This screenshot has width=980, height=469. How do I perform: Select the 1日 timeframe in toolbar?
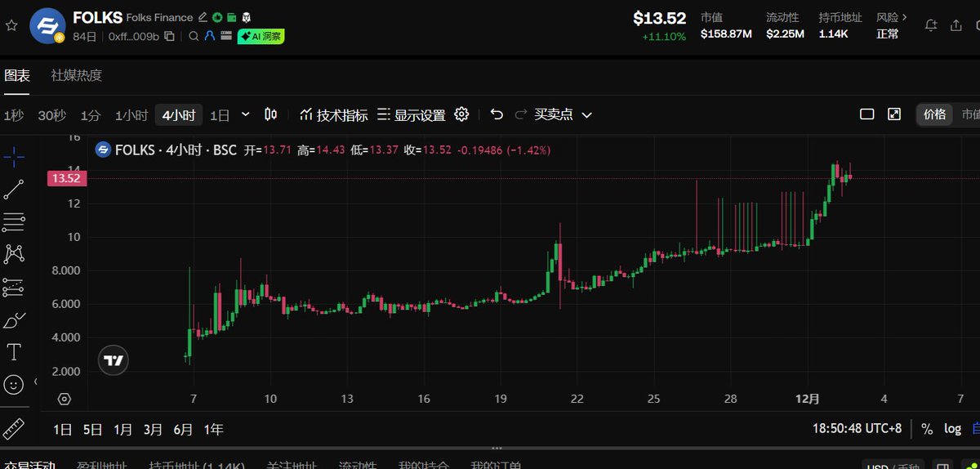(220, 115)
